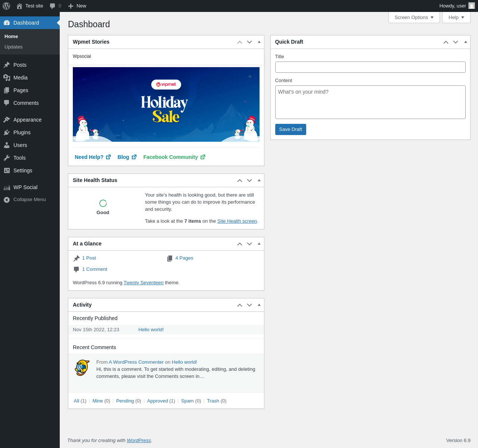Expand the Help panel
The width and height of the screenshot is (478, 448).
coord(456,18)
